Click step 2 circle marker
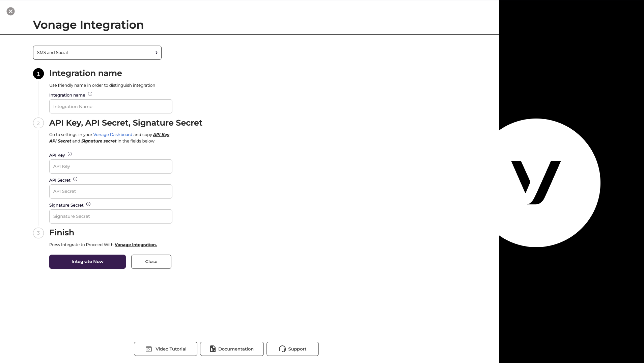The image size is (644, 363). tap(38, 123)
